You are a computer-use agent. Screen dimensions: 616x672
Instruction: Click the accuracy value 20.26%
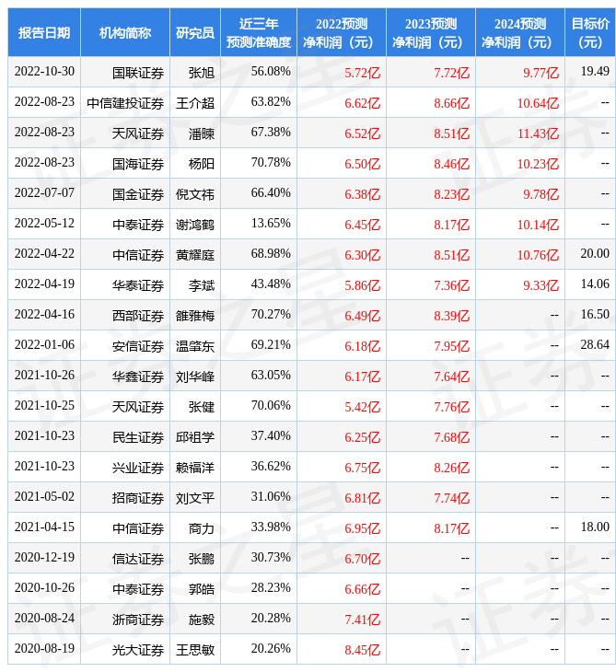tap(271, 649)
